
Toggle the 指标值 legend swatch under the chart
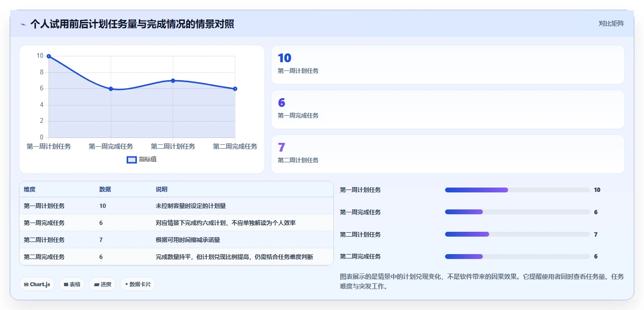[132, 159]
